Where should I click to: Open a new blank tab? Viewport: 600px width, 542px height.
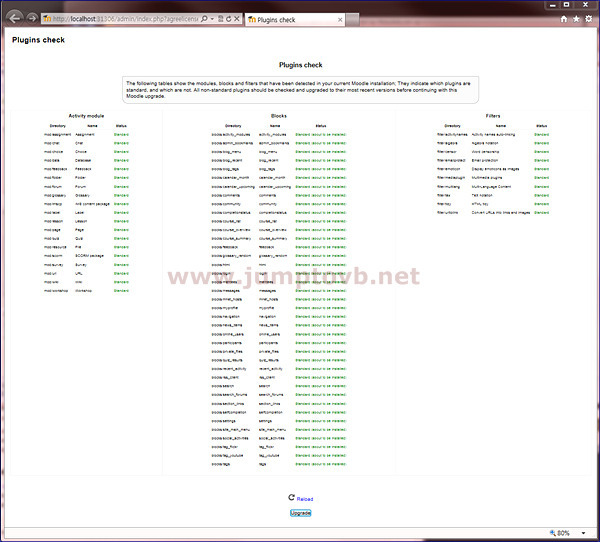point(352,20)
